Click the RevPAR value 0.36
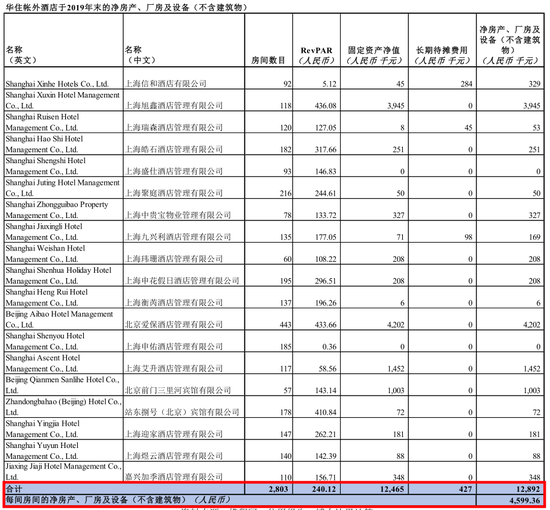This screenshot has width=550, height=510. pyautogui.click(x=329, y=347)
